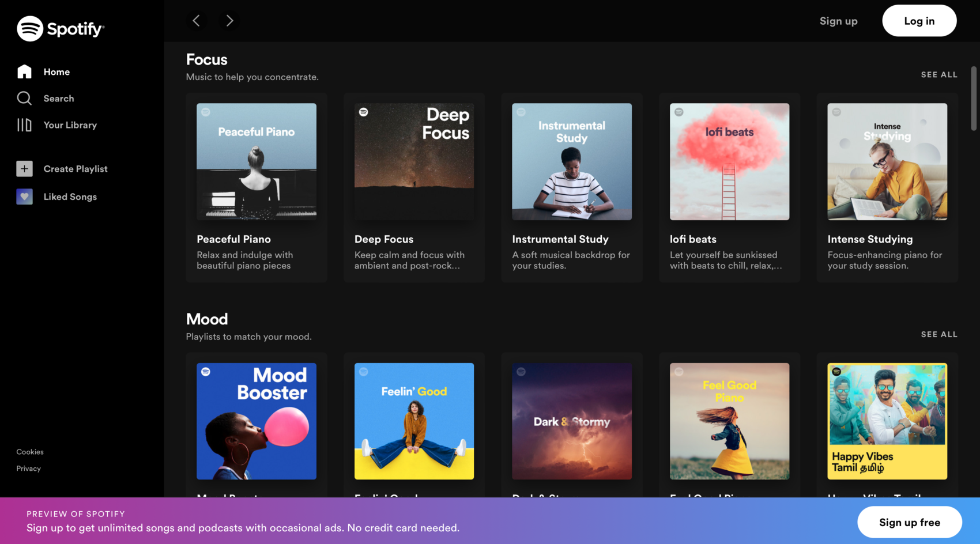The height and width of the screenshot is (544, 980).
Task: Open Liked Songs label
Action: (x=70, y=197)
